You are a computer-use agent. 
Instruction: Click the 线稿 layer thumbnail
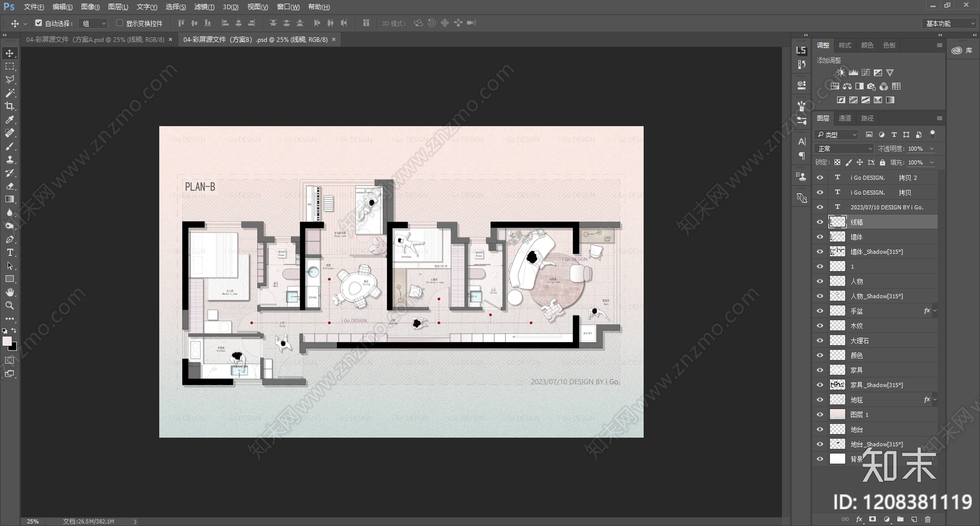(x=837, y=222)
